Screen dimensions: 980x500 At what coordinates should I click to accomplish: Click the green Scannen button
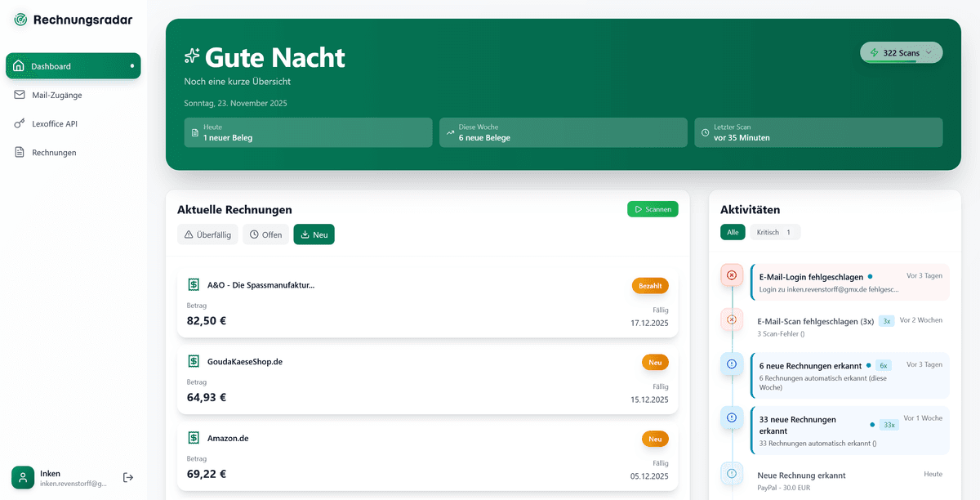(652, 208)
